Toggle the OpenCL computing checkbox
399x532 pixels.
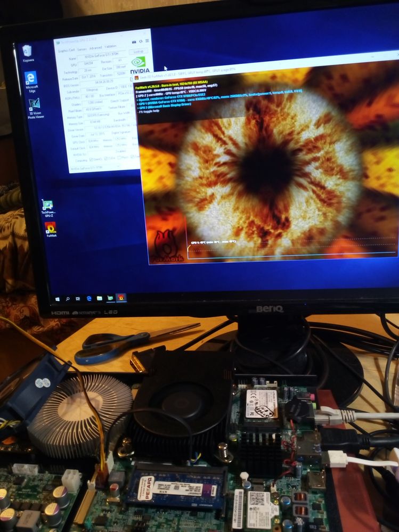[x=91, y=159]
